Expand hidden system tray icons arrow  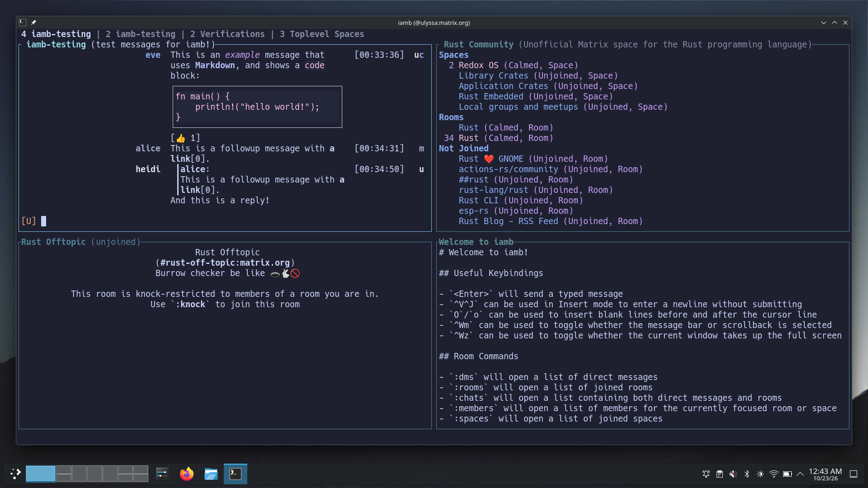[x=800, y=474]
